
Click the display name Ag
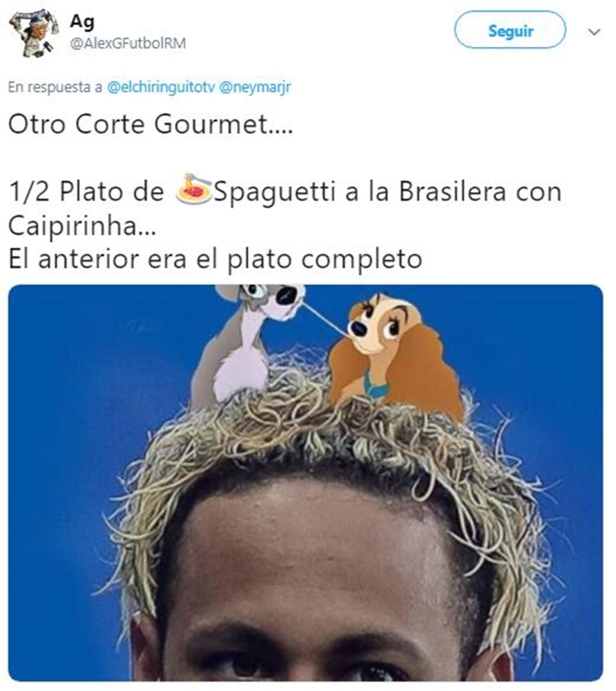[82, 21]
